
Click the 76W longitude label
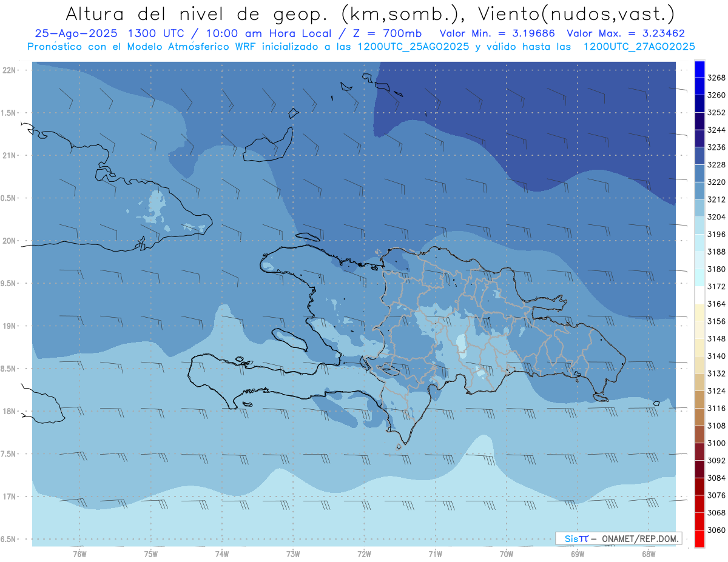click(79, 554)
